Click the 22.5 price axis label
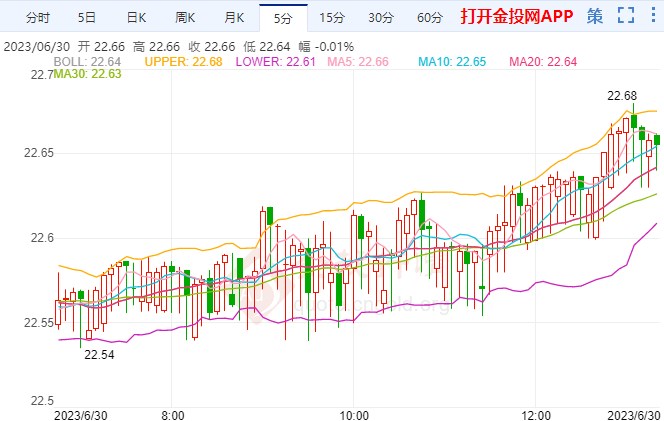Screen dimensions: 664x421 pos(42,401)
